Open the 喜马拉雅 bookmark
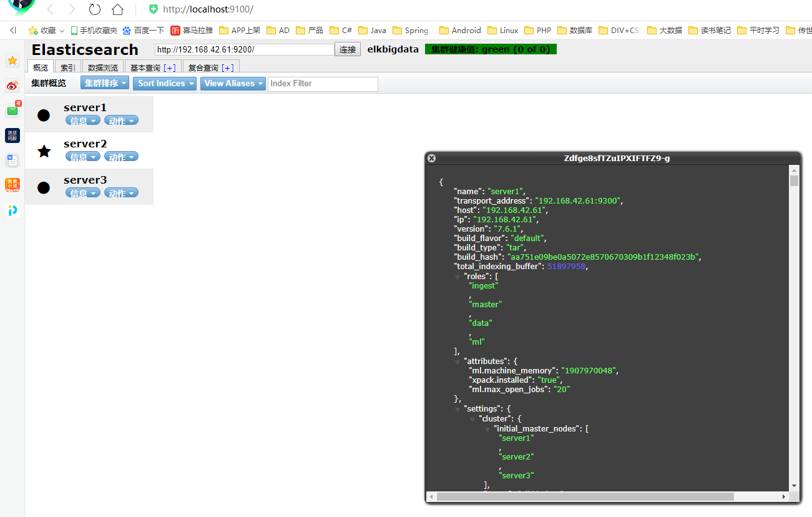The width and height of the screenshot is (812, 517). (x=192, y=30)
